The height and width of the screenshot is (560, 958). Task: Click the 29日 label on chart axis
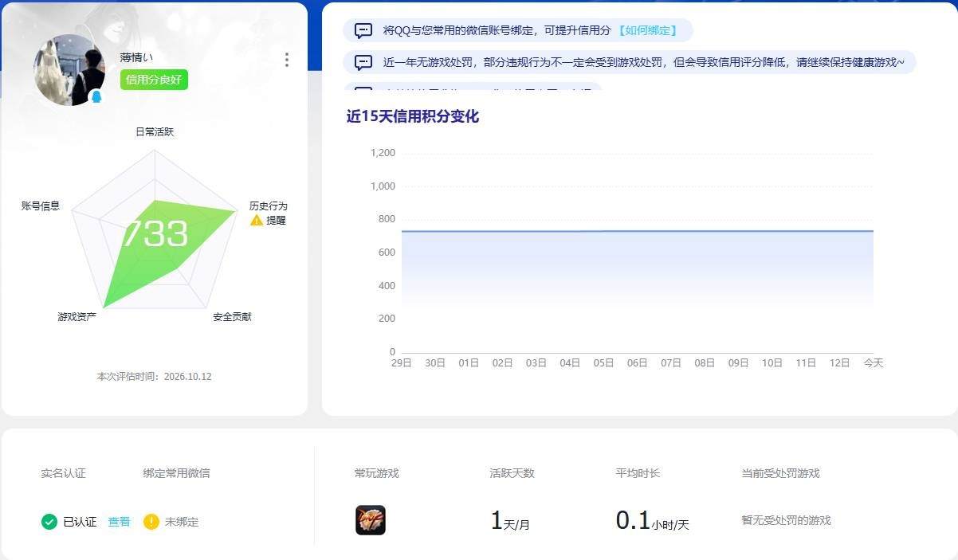tap(402, 363)
